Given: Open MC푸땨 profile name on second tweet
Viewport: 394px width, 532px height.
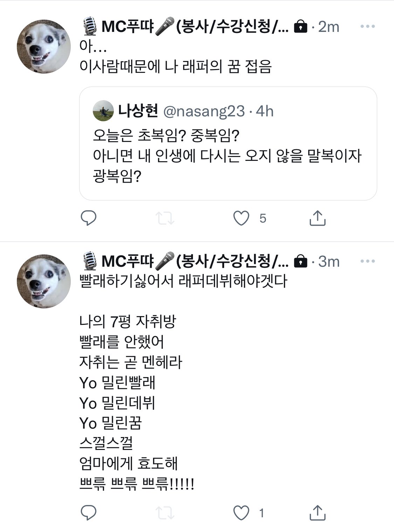Looking at the screenshot, I should tap(186, 261).
